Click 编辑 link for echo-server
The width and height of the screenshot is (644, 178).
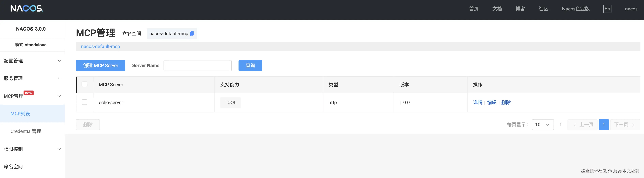[492, 102]
